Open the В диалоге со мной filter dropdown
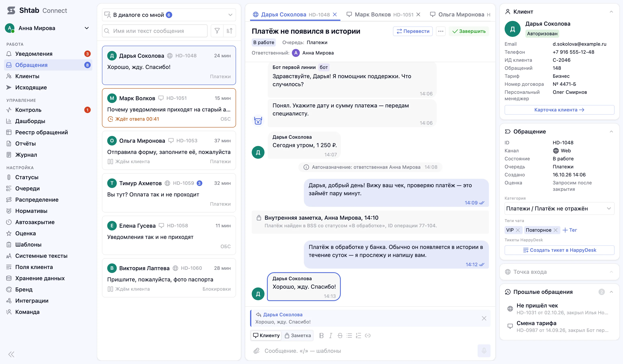 tap(169, 15)
